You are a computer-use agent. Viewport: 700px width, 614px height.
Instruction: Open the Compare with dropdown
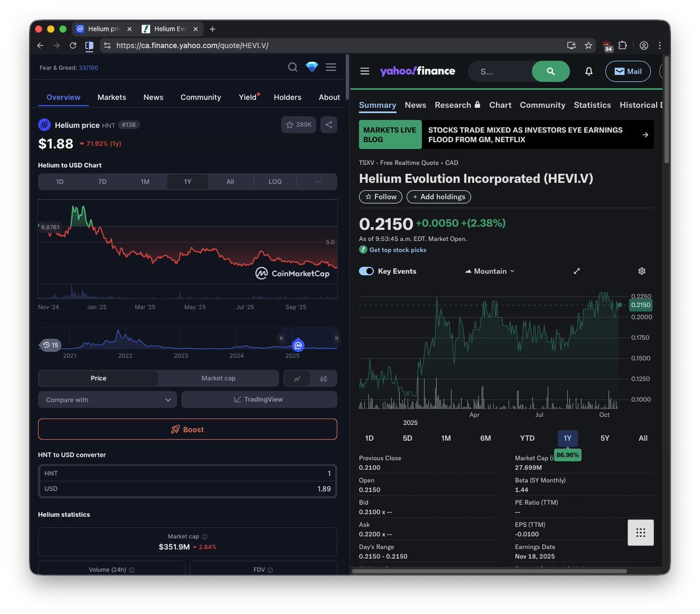108,399
